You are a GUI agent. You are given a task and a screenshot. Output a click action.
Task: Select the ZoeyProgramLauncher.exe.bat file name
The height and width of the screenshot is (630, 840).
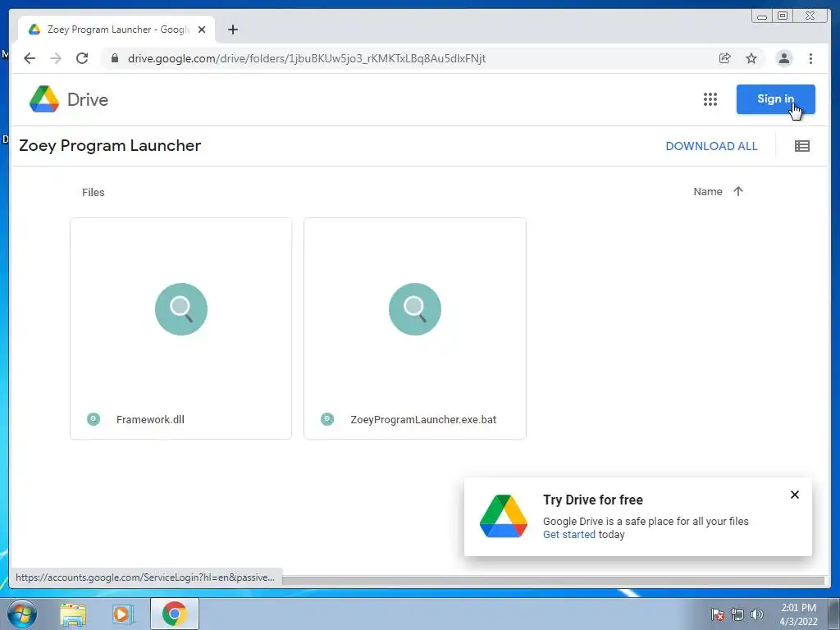(x=423, y=419)
